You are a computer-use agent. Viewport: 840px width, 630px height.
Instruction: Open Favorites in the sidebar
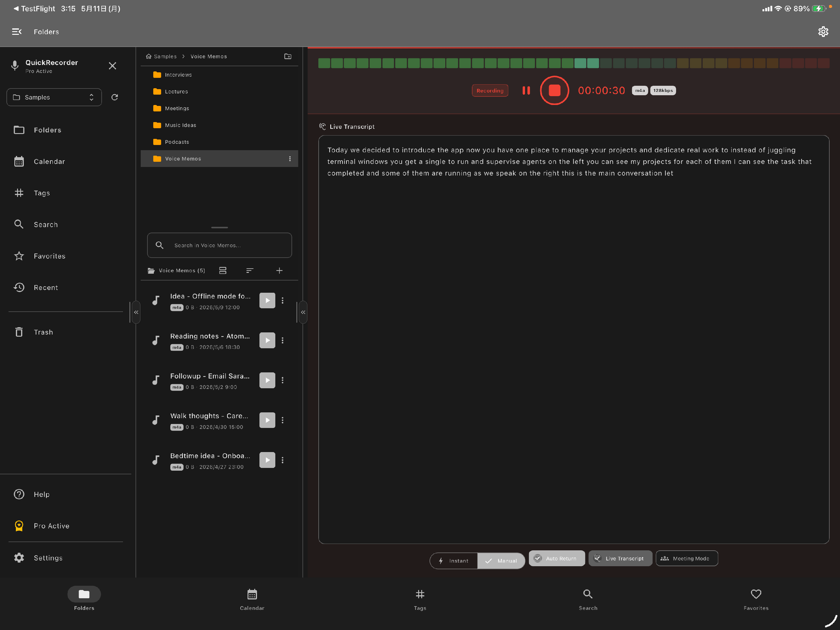(x=66, y=256)
